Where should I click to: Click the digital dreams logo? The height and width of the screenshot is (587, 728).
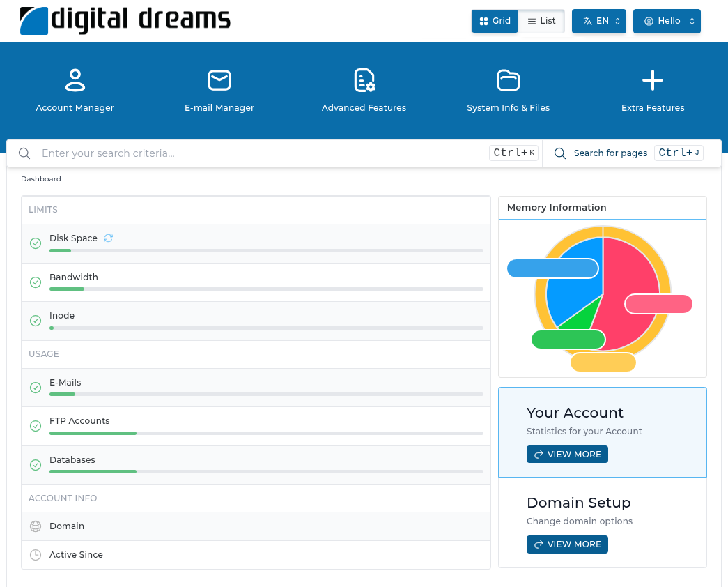(125, 21)
